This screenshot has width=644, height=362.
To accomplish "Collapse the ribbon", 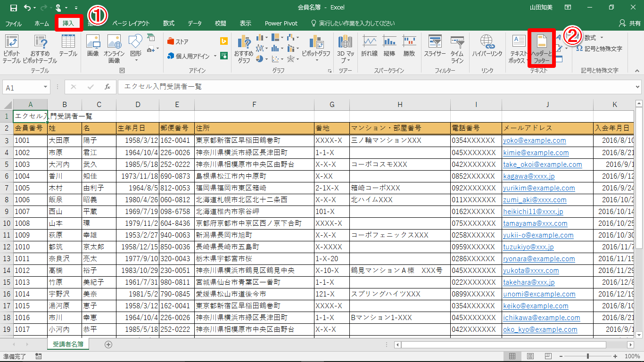I will tap(637, 71).
